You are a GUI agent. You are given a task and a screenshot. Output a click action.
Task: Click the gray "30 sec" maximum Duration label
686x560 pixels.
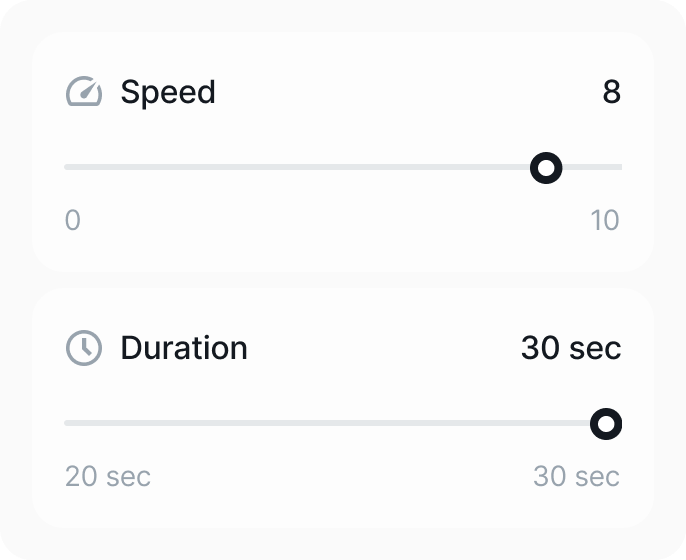tap(576, 476)
